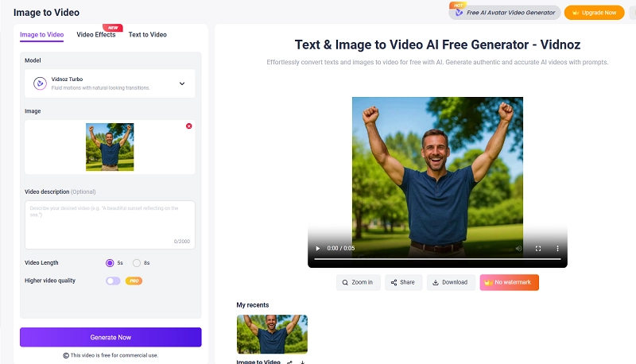
Task: Click the Upgrade Now button
Action: 594,13
